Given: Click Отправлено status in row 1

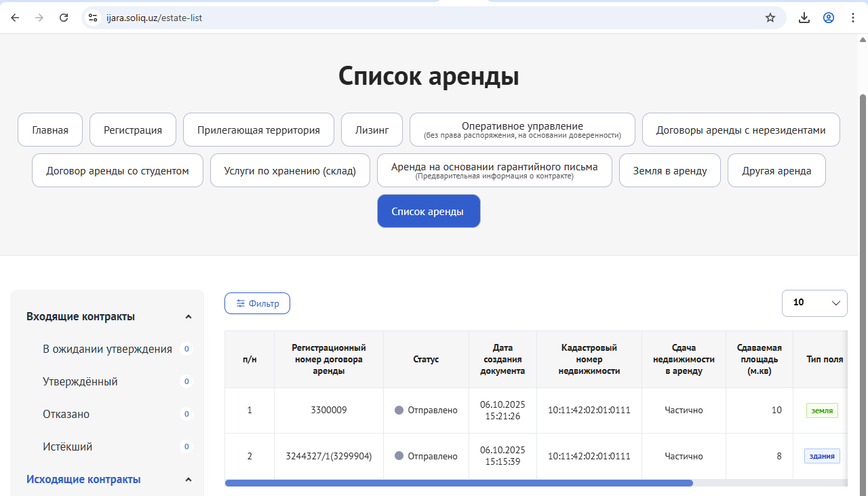Looking at the screenshot, I should [426, 410].
